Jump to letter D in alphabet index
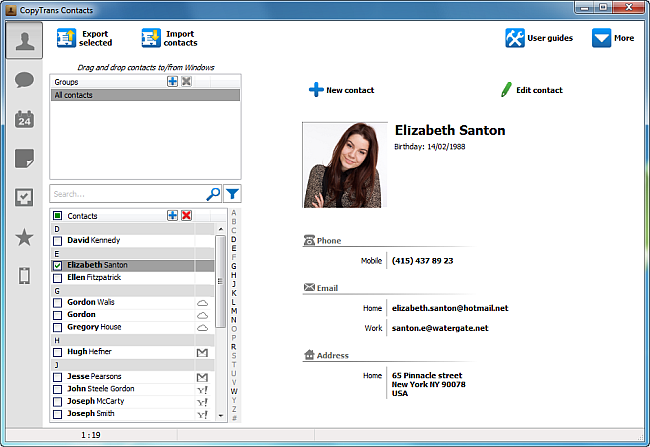This screenshot has height=447, width=650. (234, 239)
